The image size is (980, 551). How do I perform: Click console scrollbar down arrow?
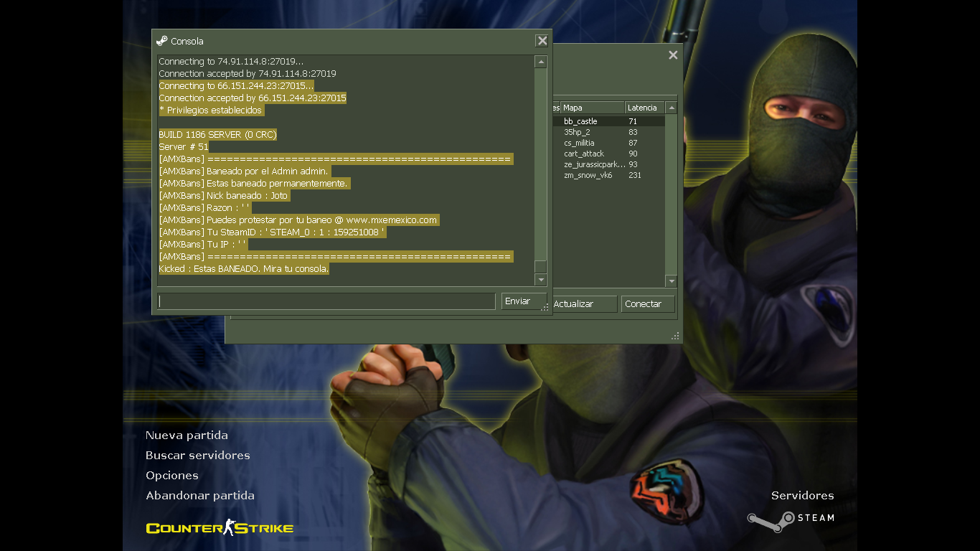(541, 280)
